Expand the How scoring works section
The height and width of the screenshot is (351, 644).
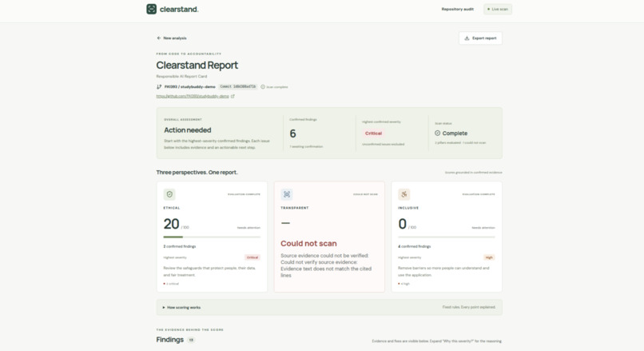(x=329, y=308)
